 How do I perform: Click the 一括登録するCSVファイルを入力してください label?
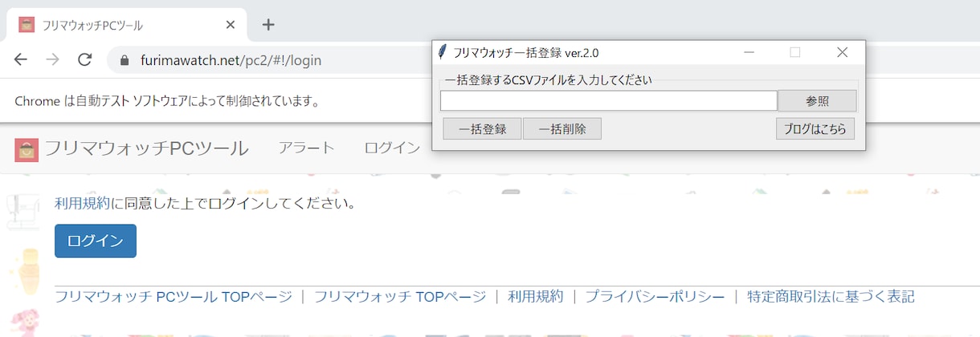pyautogui.click(x=548, y=79)
